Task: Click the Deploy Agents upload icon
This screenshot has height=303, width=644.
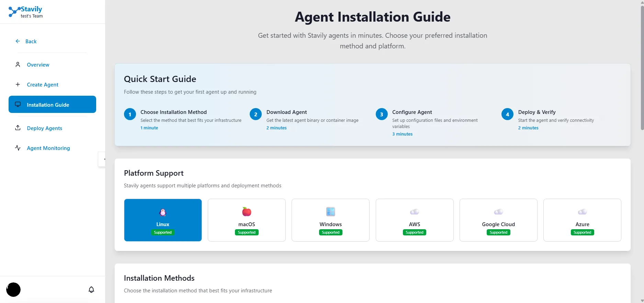Action: point(18,128)
